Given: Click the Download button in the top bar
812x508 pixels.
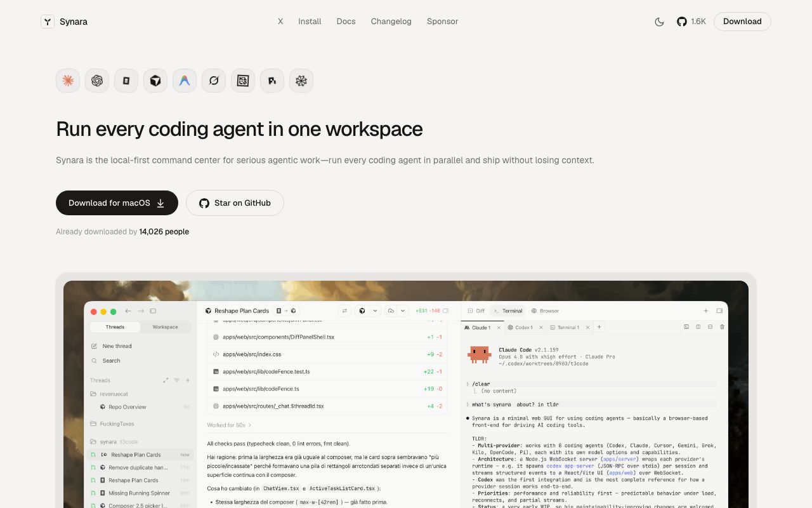Looking at the screenshot, I should (x=742, y=22).
